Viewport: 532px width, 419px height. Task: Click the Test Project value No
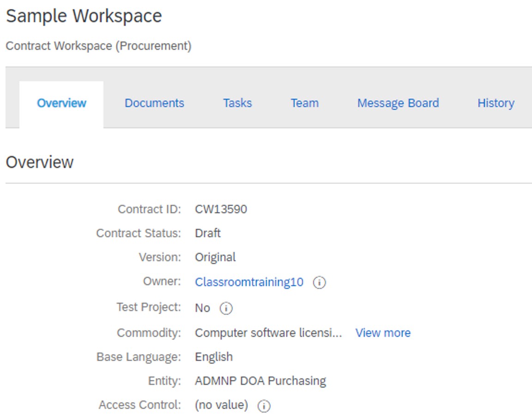point(202,308)
